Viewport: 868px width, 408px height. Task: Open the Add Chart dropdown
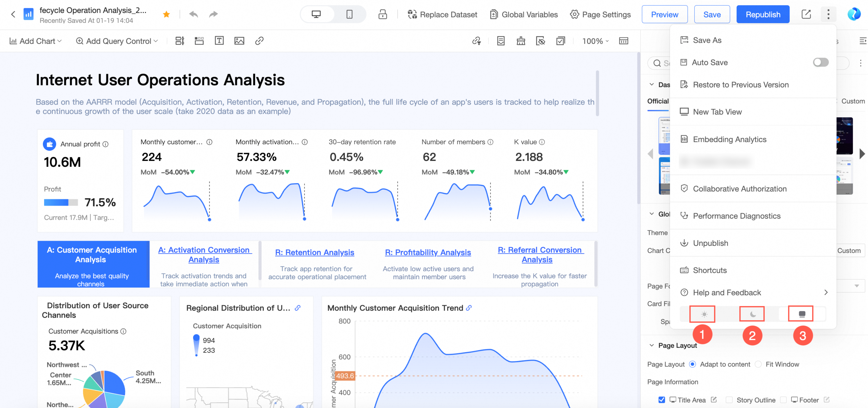pos(36,41)
